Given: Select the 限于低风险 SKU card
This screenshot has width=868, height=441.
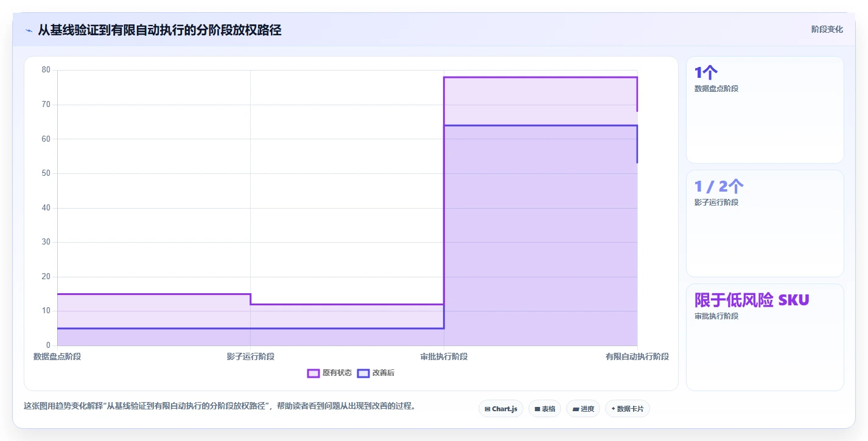Looking at the screenshot, I should click(x=765, y=338).
